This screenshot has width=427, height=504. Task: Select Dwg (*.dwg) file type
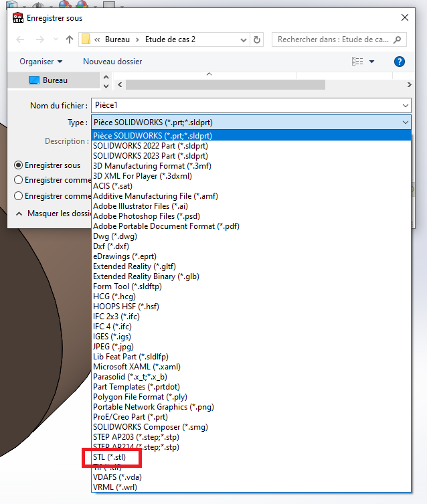pyautogui.click(x=251, y=236)
